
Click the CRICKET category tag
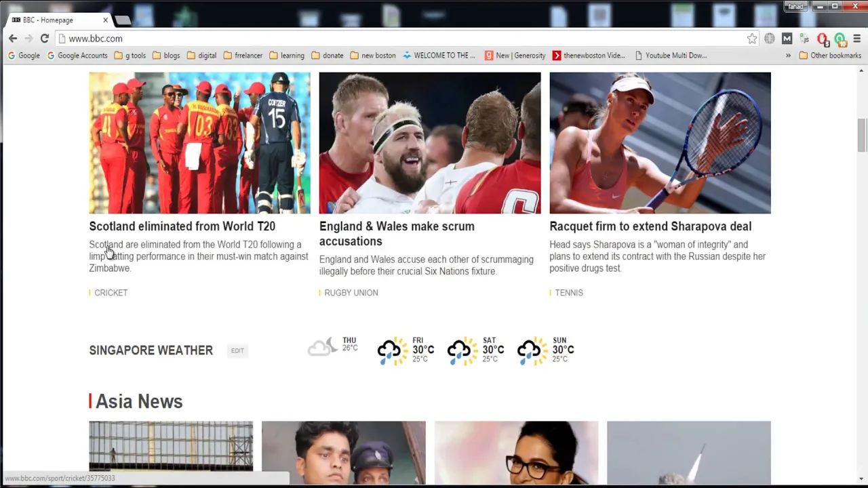pos(111,293)
